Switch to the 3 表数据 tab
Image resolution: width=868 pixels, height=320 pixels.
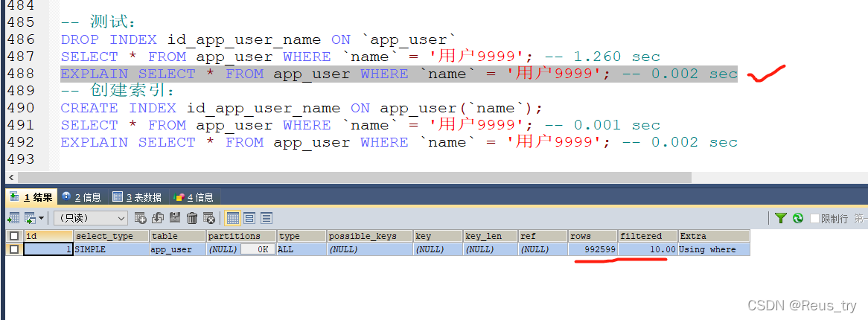137,197
